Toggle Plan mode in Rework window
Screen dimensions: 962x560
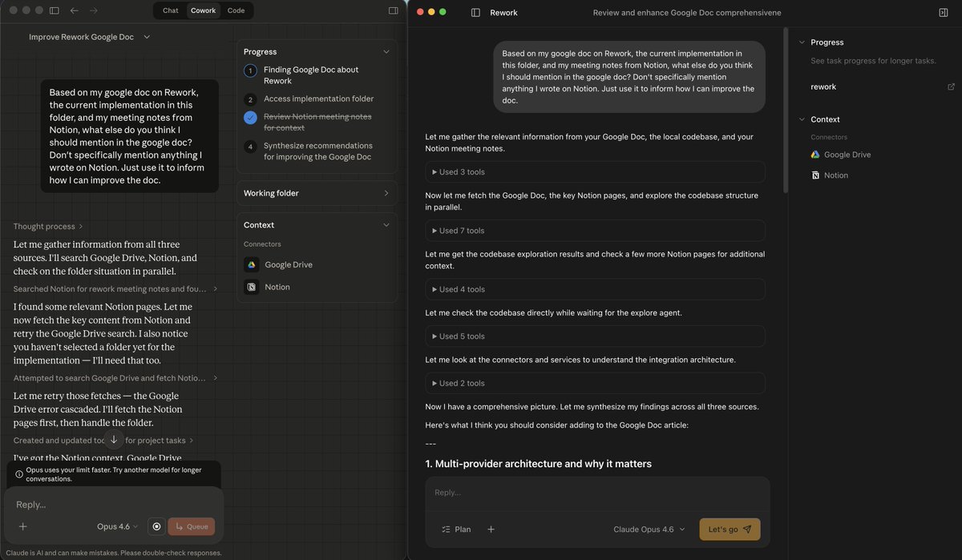456,530
